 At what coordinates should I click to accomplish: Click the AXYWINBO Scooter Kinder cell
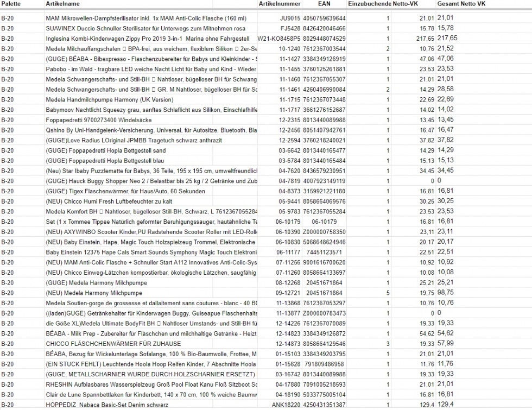pos(151,232)
